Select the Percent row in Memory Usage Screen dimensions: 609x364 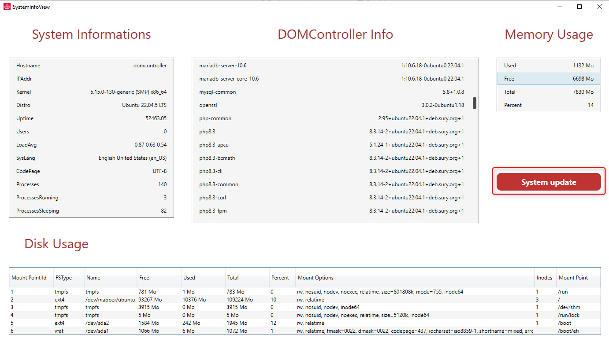coord(549,105)
